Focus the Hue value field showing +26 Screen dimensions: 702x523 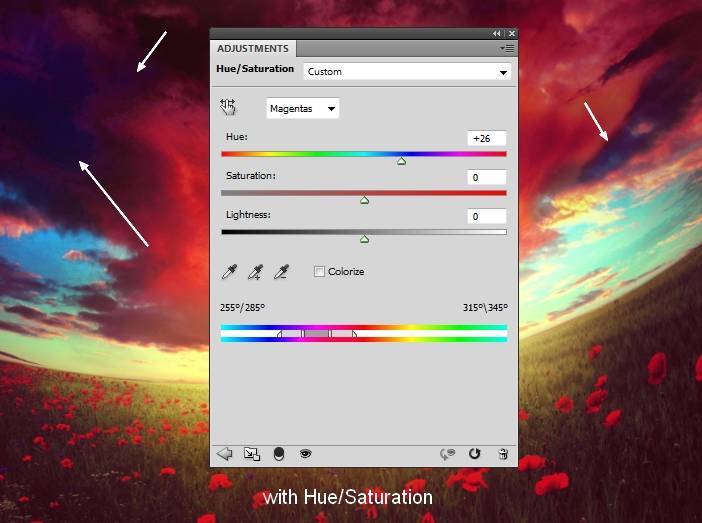coord(487,138)
